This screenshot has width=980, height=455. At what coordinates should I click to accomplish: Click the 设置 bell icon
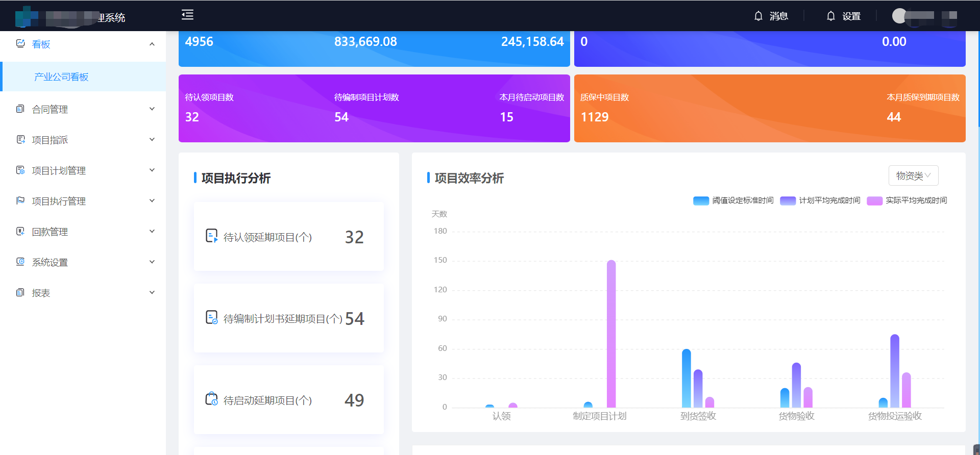pos(831,16)
